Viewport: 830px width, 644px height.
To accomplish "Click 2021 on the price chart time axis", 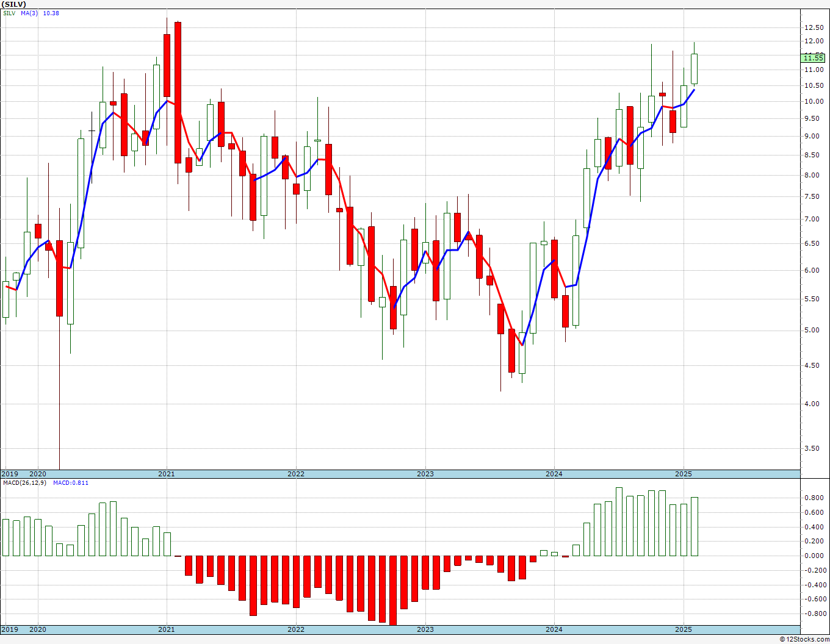I will point(167,474).
